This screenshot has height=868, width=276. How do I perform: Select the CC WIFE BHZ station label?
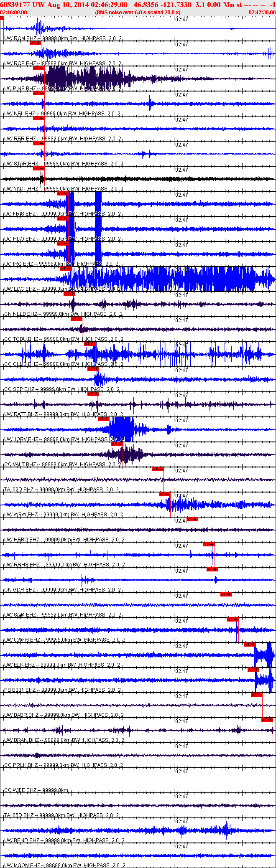click(x=20, y=790)
